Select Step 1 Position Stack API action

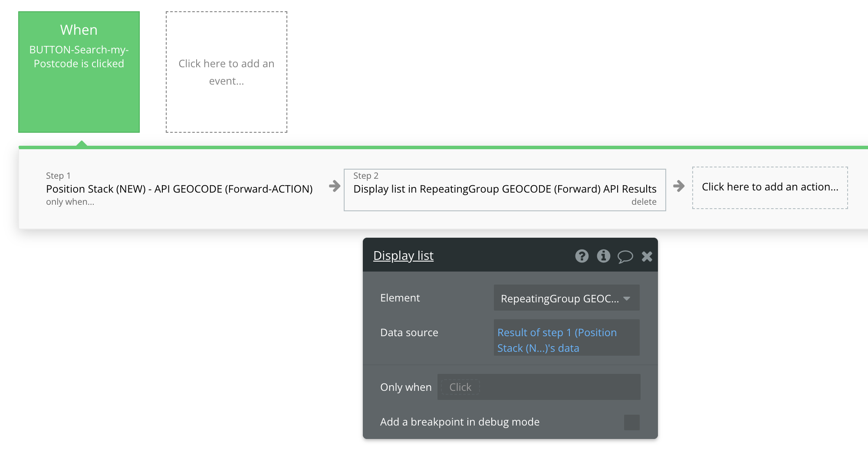tap(179, 189)
